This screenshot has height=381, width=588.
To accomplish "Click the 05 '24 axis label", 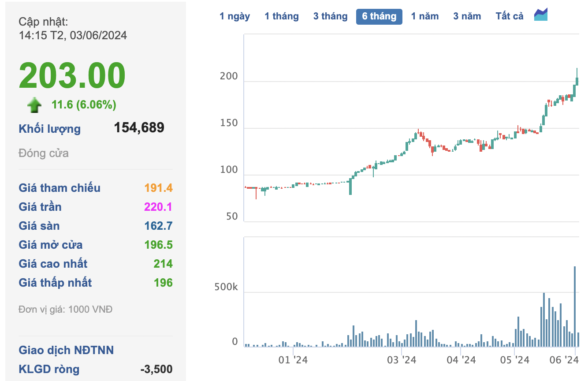I will point(515,360).
